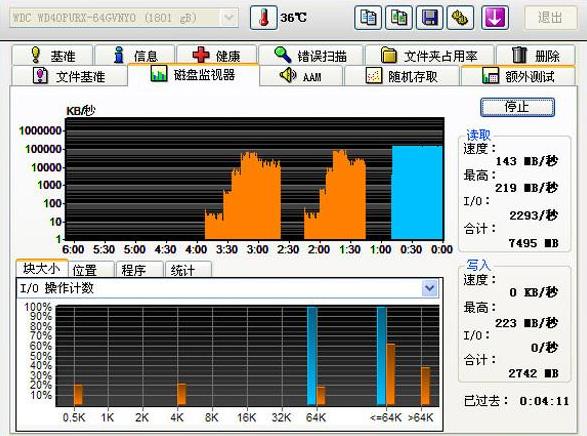The image size is (587, 436).
Task: Click the 退出 exit button
Action: [x=551, y=18]
